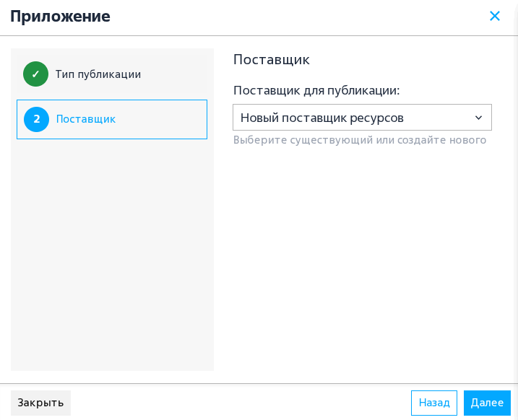Viewport: 518px width, 420px height.
Task: Click the Поставщик section heading
Action: pyautogui.click(x=271, y=60)
